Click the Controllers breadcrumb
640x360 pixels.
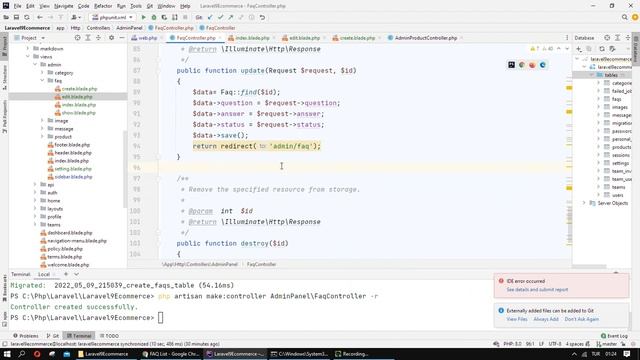pos(98,28)
